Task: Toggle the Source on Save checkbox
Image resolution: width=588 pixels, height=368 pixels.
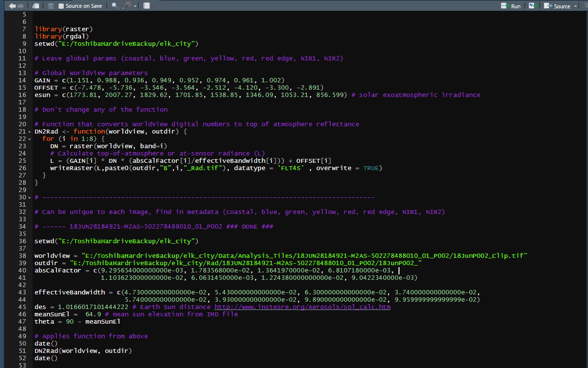Action: (61, 6)
